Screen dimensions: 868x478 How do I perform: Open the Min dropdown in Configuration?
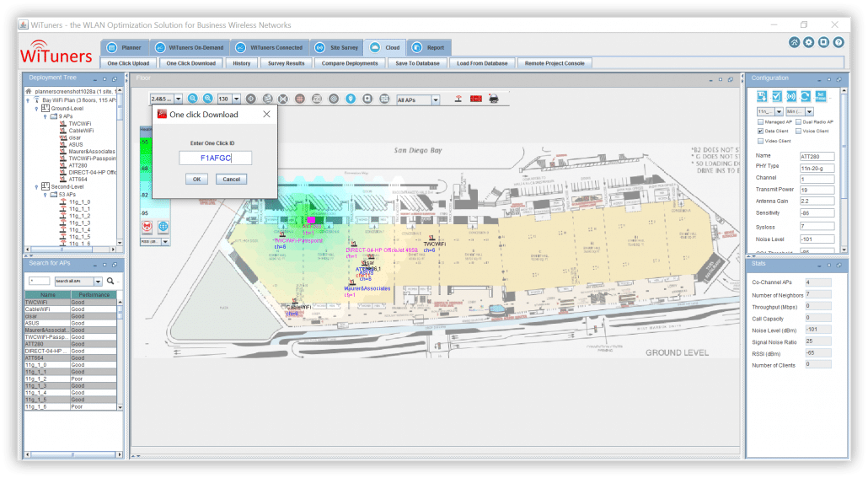pos(809,112)
